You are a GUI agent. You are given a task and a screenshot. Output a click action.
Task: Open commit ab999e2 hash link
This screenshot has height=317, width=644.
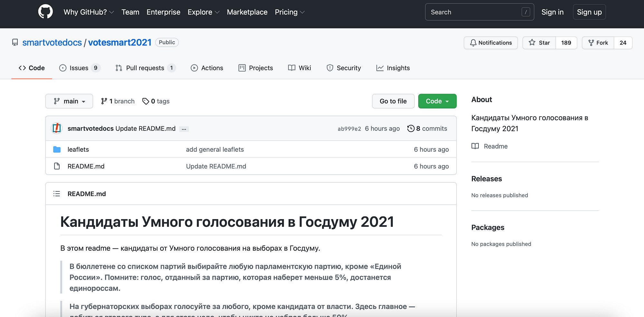pyautogui.click(x=349, y=129)
